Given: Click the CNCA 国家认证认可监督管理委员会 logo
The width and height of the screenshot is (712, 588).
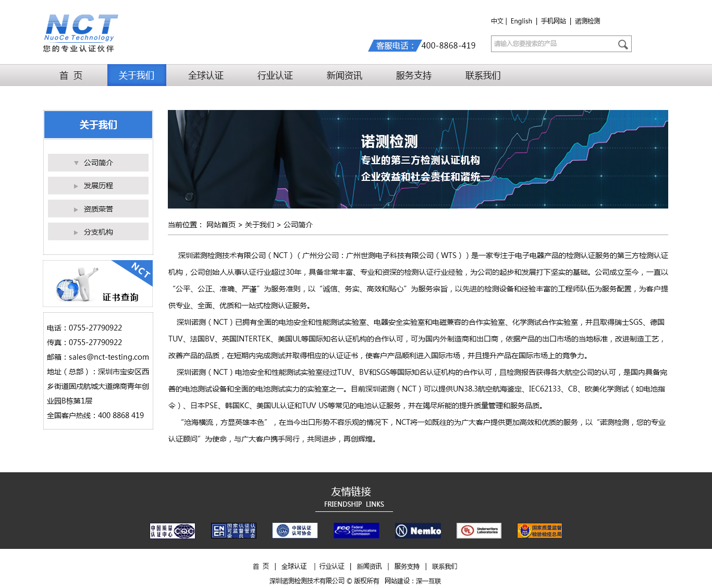Looking at the screenshot, I should coord(233,531).
